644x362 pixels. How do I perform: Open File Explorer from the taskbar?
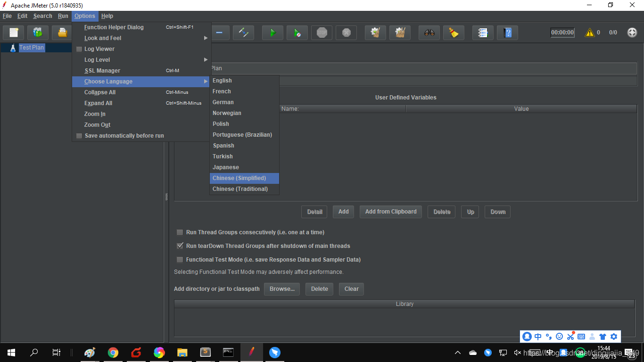coord(182,352)
